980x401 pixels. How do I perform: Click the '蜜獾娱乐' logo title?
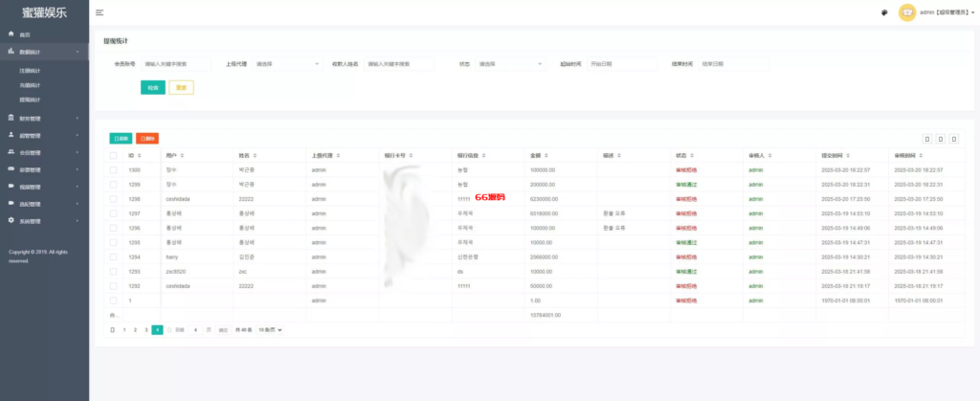[x=44, y=12]
